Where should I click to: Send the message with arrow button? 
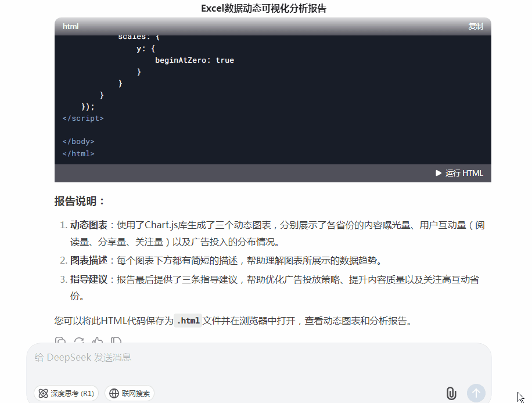476,393
